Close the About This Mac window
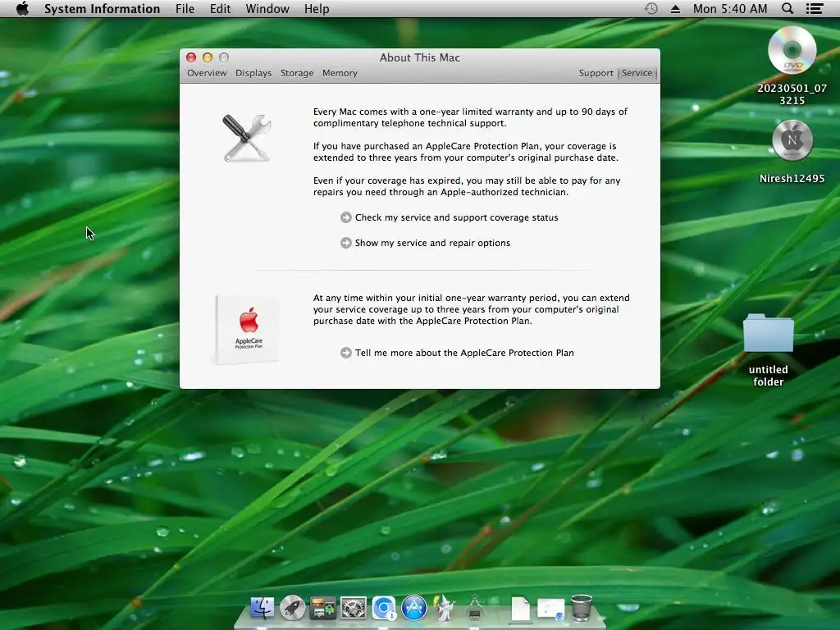The width and height of the screenshot is (840, 630). pos(191,57)
